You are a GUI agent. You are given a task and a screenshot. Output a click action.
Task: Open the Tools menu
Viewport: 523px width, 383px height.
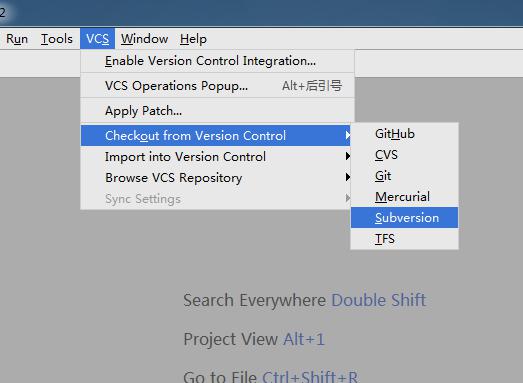57,39
